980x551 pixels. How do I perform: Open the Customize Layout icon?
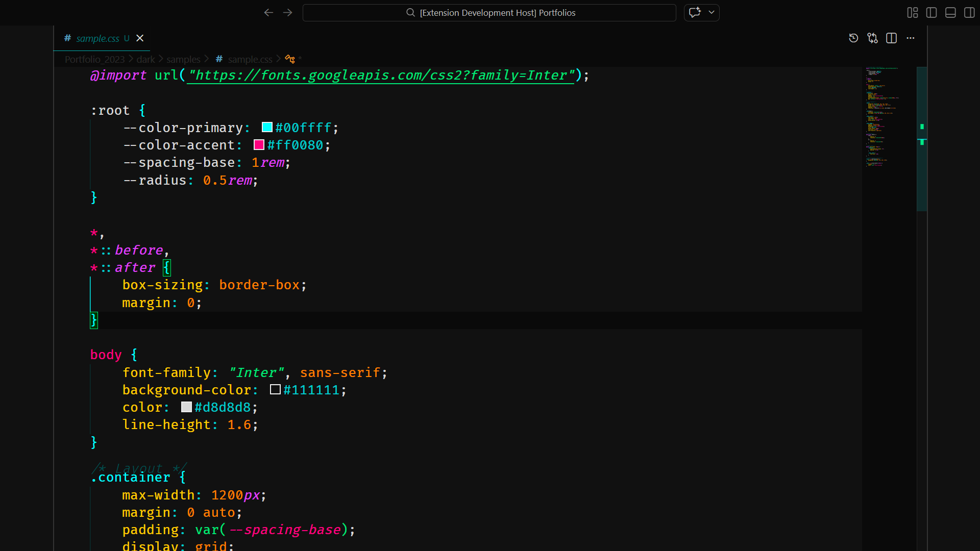(913, 13)
